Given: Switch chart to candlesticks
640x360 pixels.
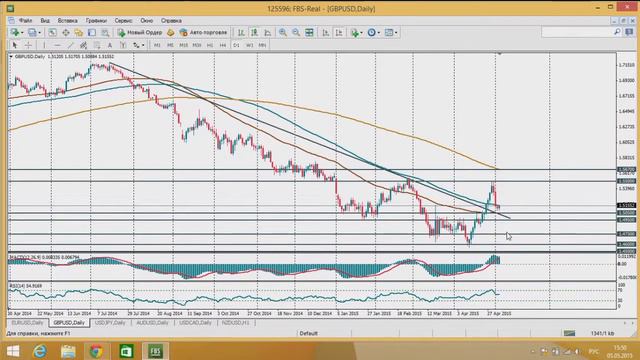Looking at the screenshot, I should tap(254, 33).
